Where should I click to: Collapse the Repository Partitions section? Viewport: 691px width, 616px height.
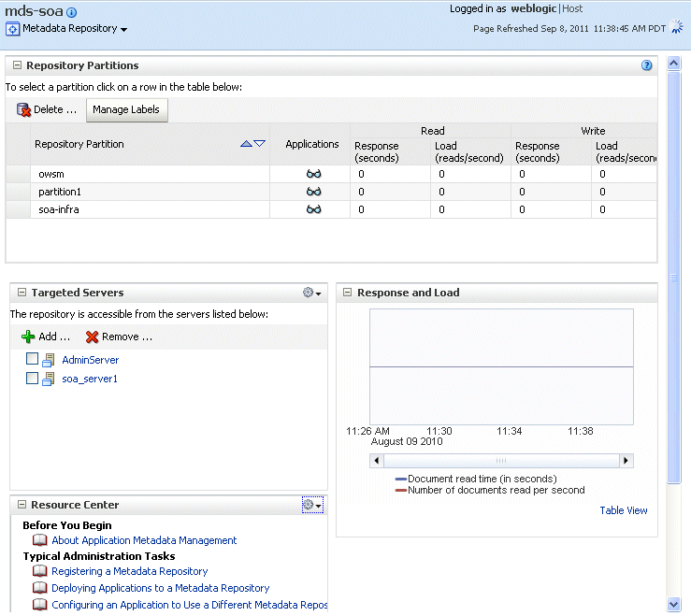pos(17,65)
